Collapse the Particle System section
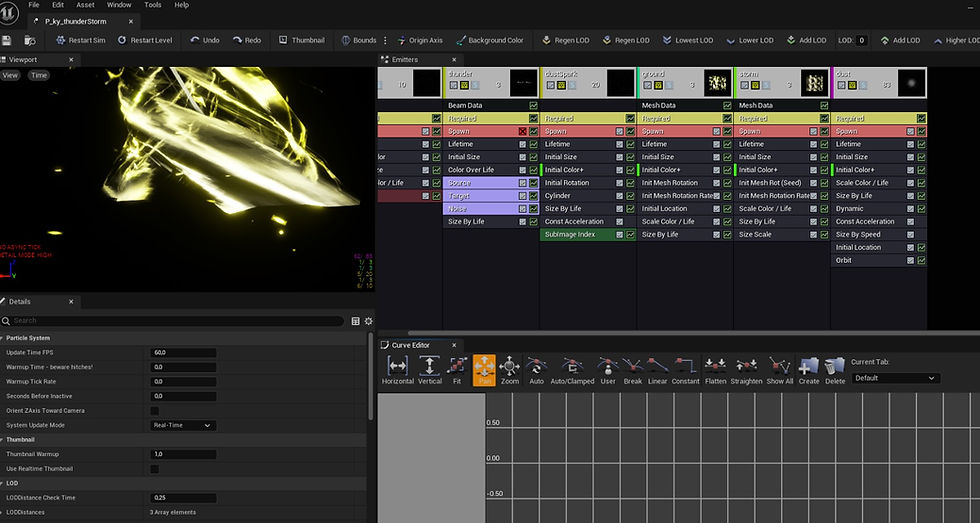This screenshot has height=523, width=980. click(2, 338)
